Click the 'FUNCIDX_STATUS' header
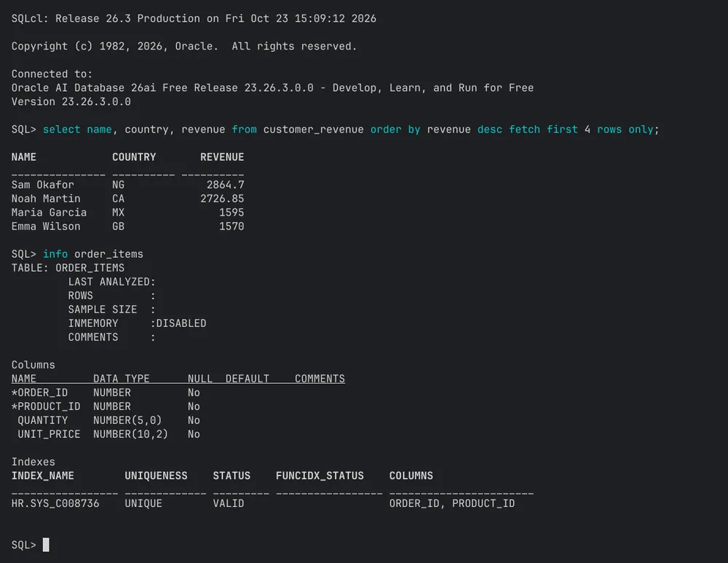Image resolution: width=728 pixels, height=563 pixels. tap(320, 476)
